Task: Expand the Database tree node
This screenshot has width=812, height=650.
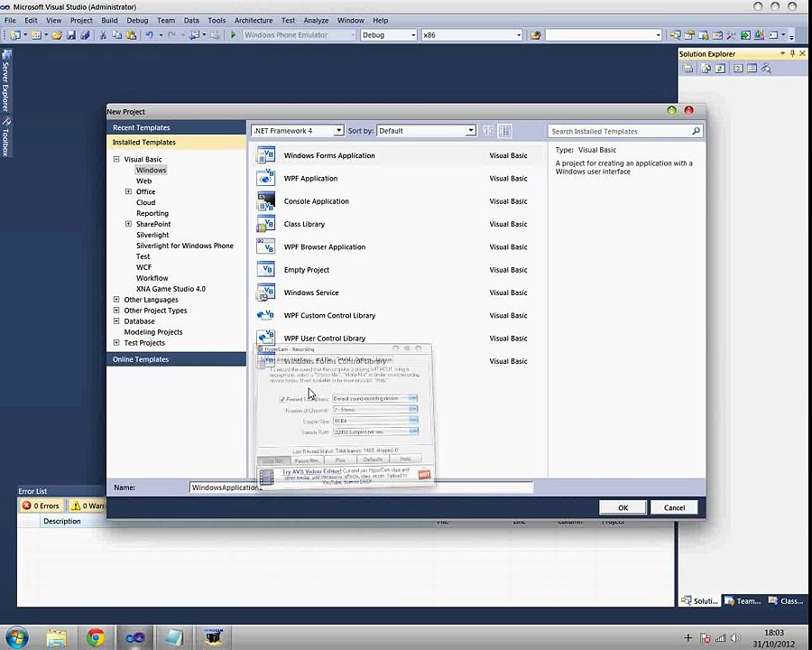Action: (116, 320)
